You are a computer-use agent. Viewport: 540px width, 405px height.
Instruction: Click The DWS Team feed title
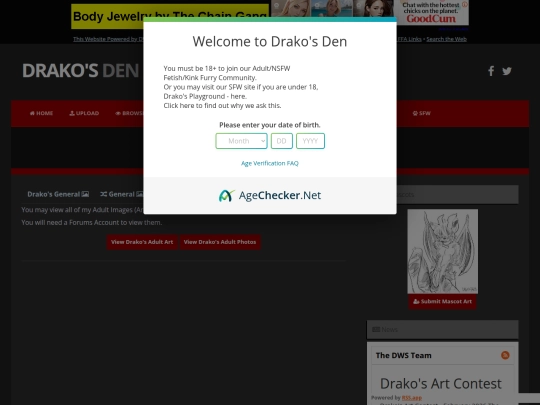click(x=404, y=355)
